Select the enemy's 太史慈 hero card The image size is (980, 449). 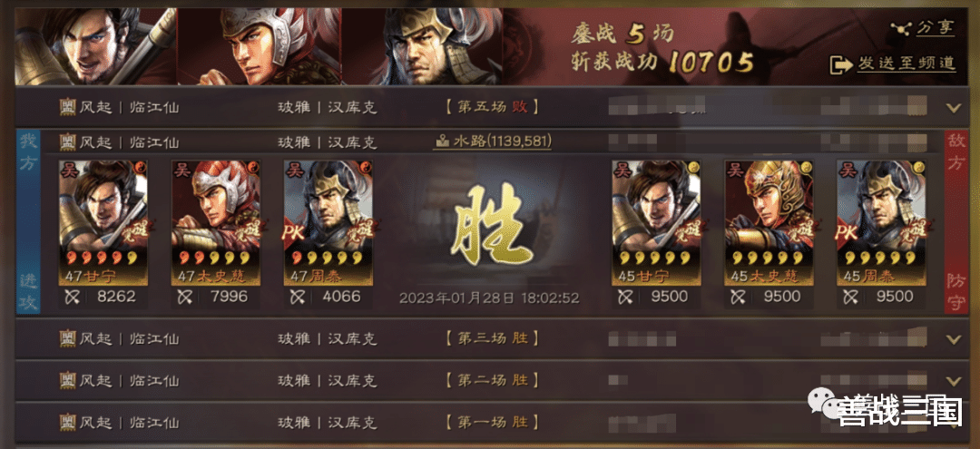point(769,223)
